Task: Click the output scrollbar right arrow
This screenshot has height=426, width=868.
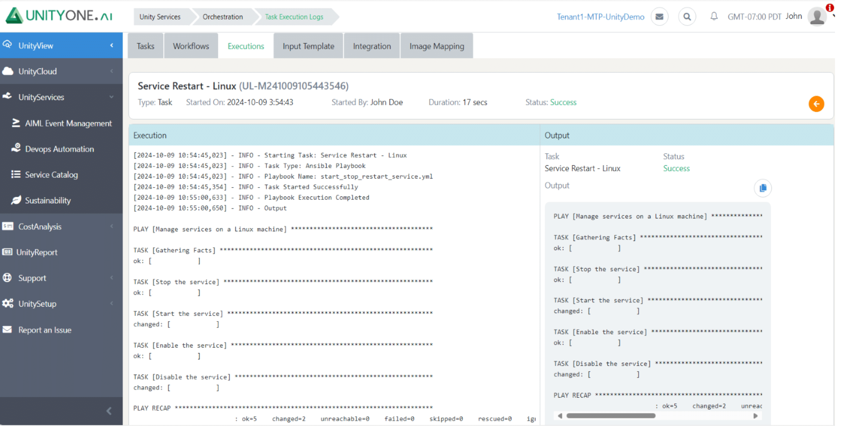Action: (755, 416)
